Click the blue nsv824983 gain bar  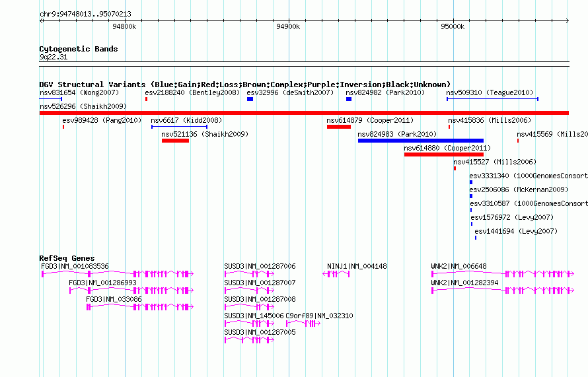pos(421,141)
